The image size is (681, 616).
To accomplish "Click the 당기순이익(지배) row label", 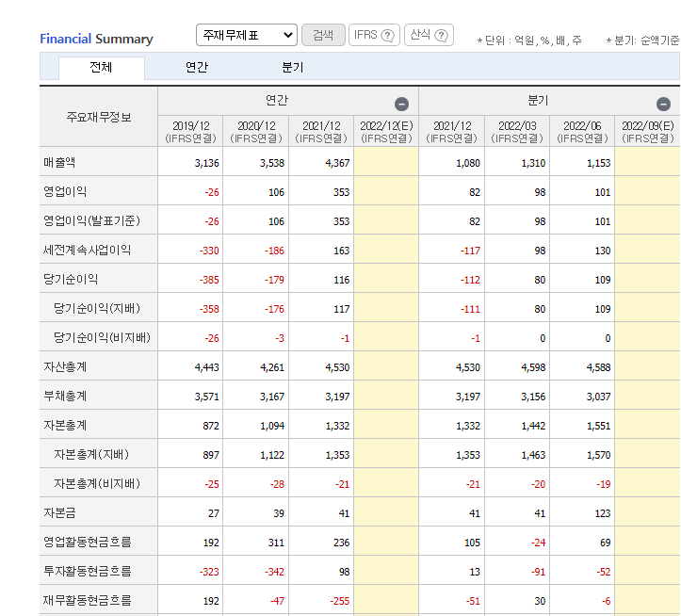I will click(97, 308).
